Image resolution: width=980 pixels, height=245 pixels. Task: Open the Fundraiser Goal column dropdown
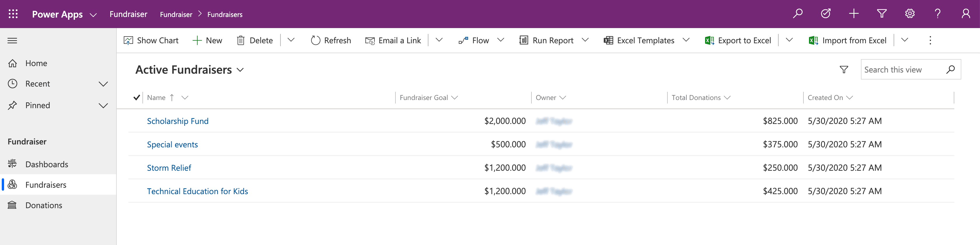(455, 98)
